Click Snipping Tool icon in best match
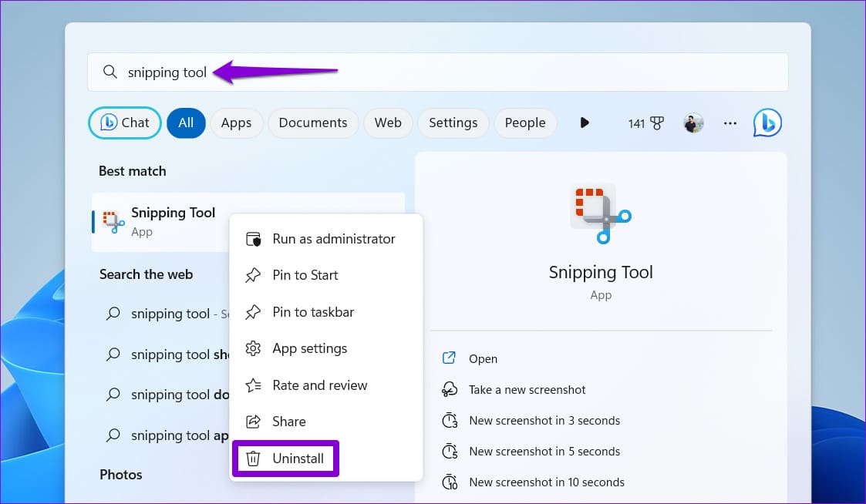This screenshot has width=866, height=504. coord(114,222)
